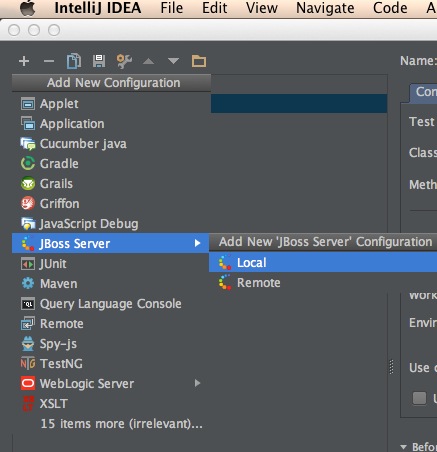The image size is (437, 452).
Task: Click the Application window icon
Action: 28,124
